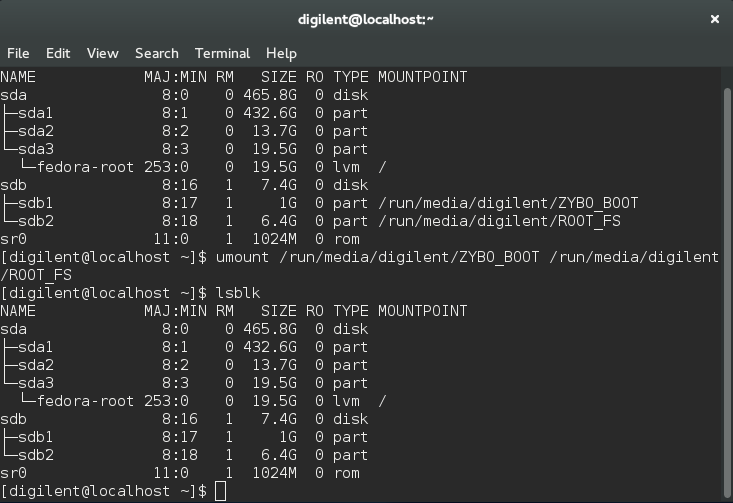The height and width of the screenshot is (503, 733).
Task: Open the View menu
Action: click(102, 53)
